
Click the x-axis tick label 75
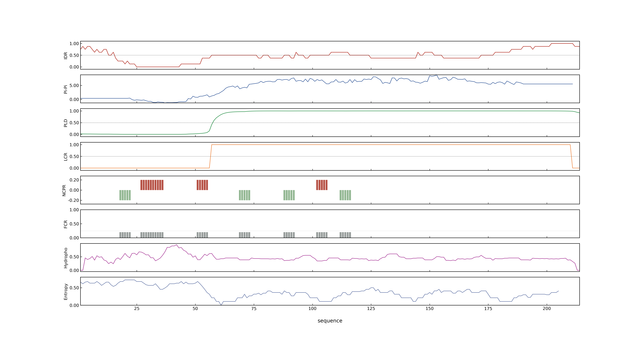254,309
